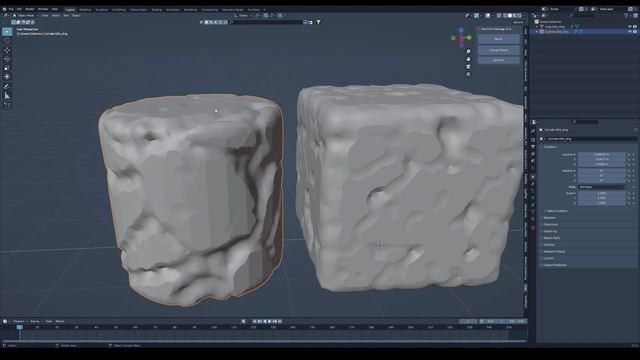640x360 pixels.
Task: Click the play animation button
Action: pos(269,322)
